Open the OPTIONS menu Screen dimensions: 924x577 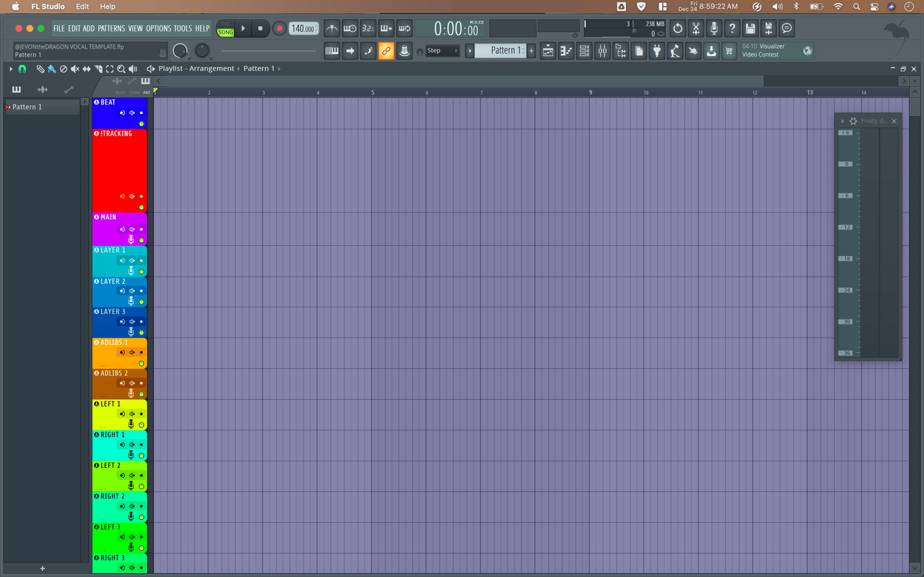(x=158, y=28)
